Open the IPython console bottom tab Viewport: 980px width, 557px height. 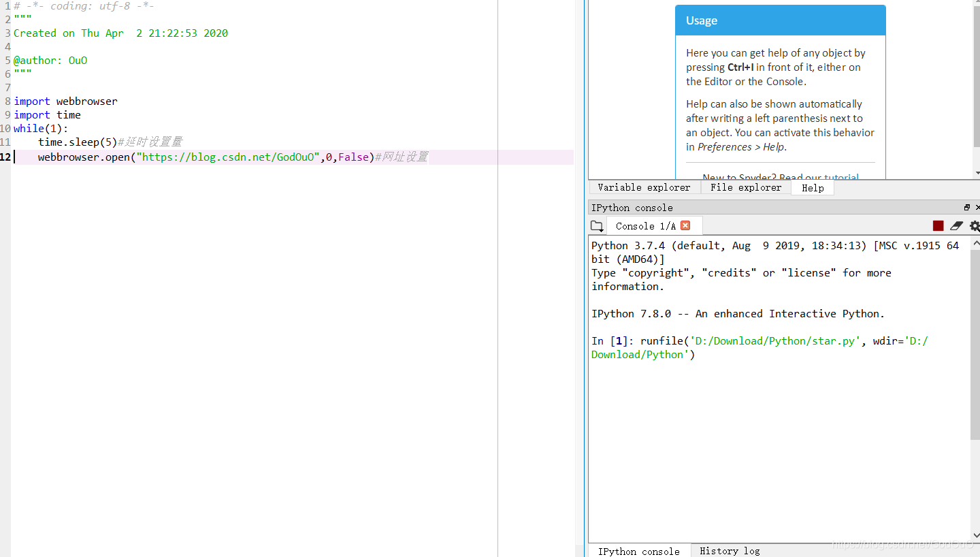(x=639, y=551)
